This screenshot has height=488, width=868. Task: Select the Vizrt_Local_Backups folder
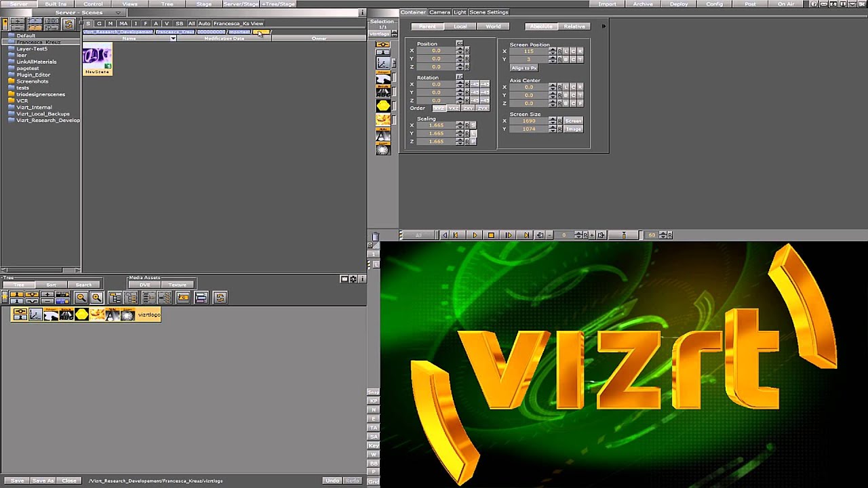pos(43,114)
